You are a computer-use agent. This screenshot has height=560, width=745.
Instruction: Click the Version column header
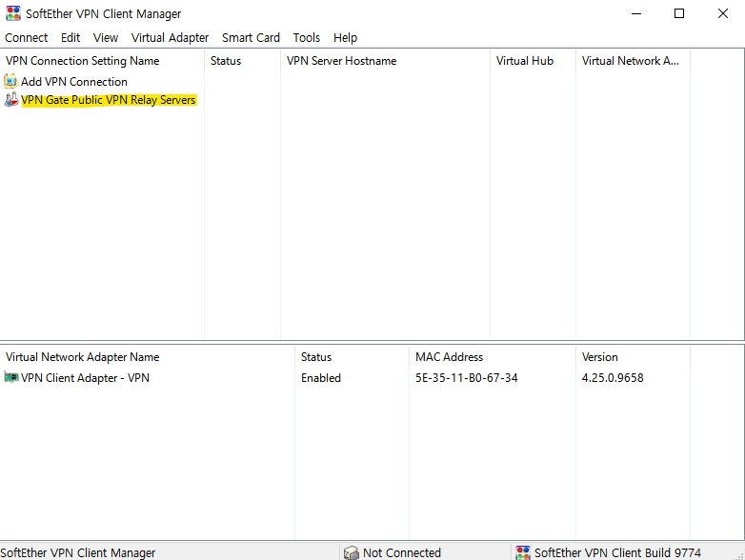[633, 357]
